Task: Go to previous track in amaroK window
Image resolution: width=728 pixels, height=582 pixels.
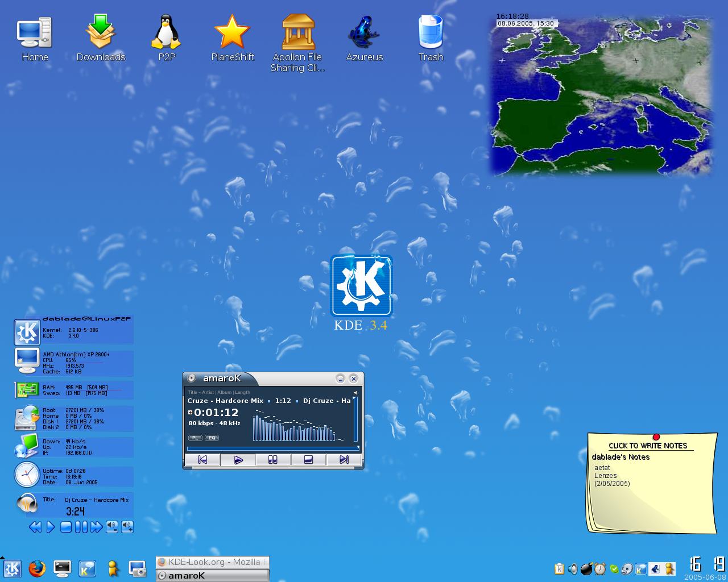Action: pos(202,460)
